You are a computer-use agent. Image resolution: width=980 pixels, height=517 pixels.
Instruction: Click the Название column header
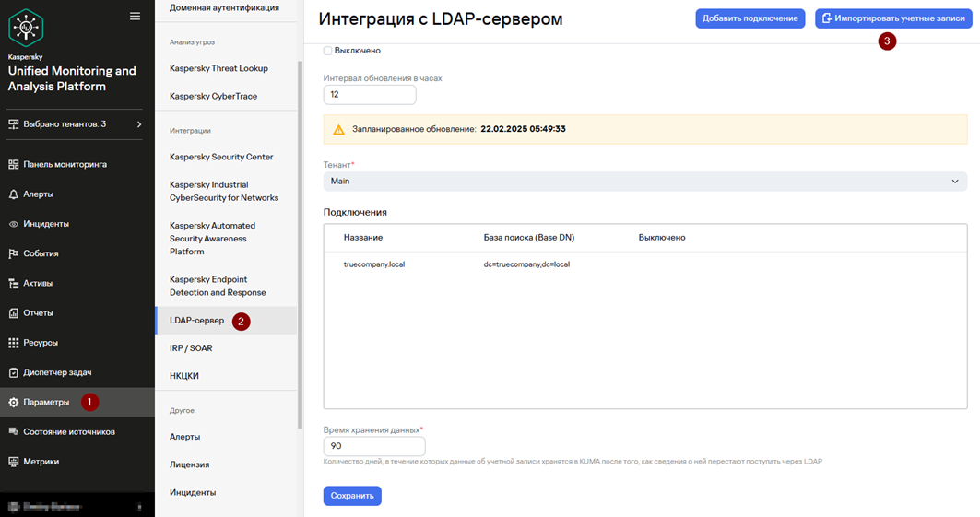pyautogui.click(x=363, y=238)
